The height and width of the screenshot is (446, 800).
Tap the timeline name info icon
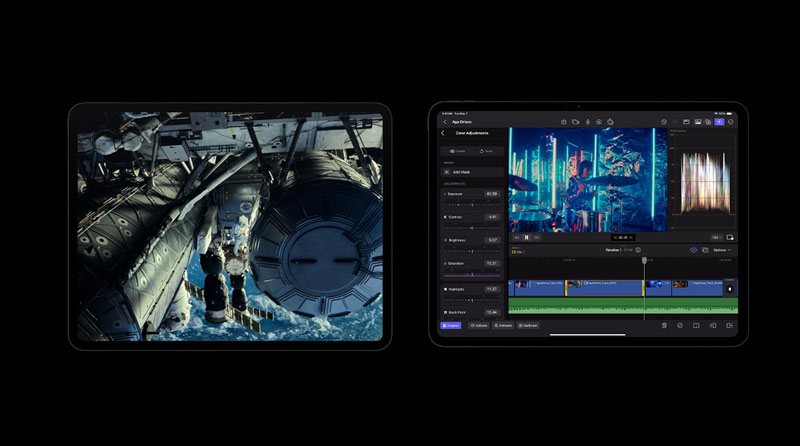[638, 250]
